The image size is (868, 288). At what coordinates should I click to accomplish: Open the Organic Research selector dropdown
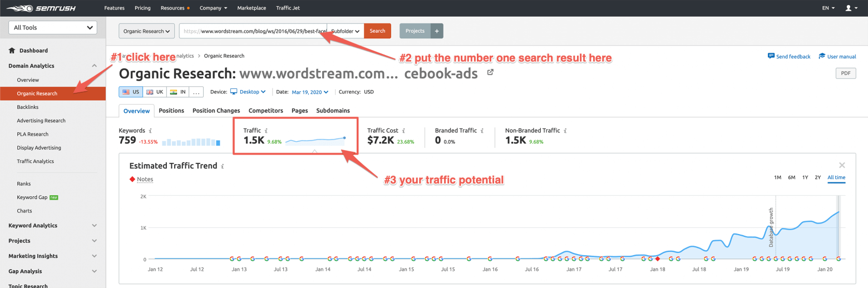(x=147, y=31)
